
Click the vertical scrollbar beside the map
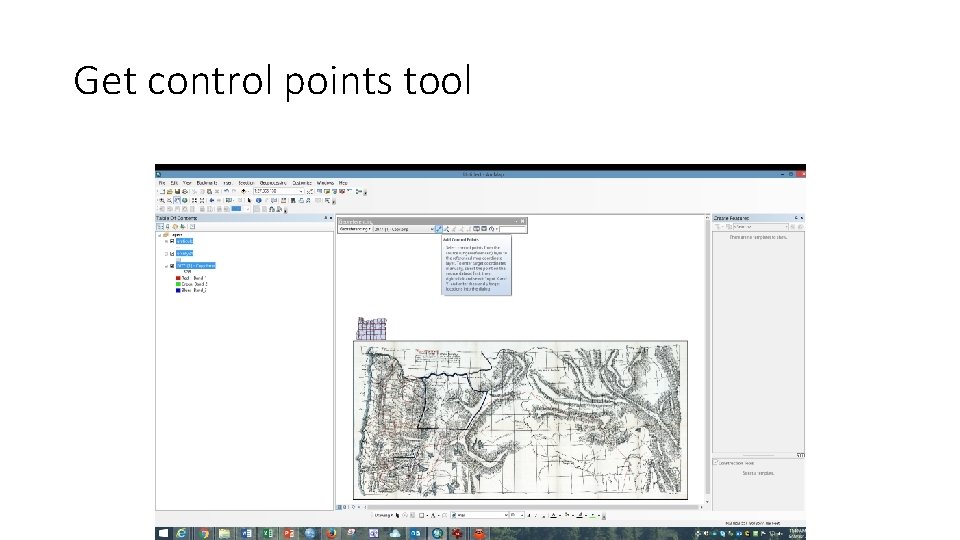coord(707,358)
